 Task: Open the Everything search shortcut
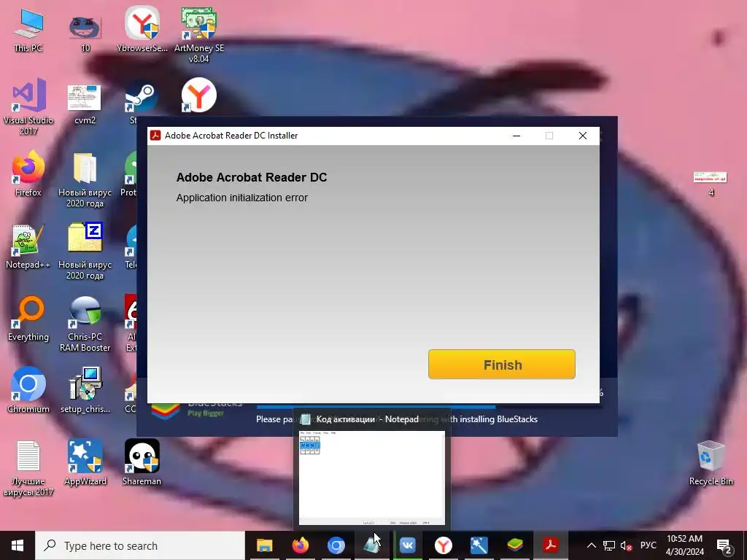(x=28, y=318)
